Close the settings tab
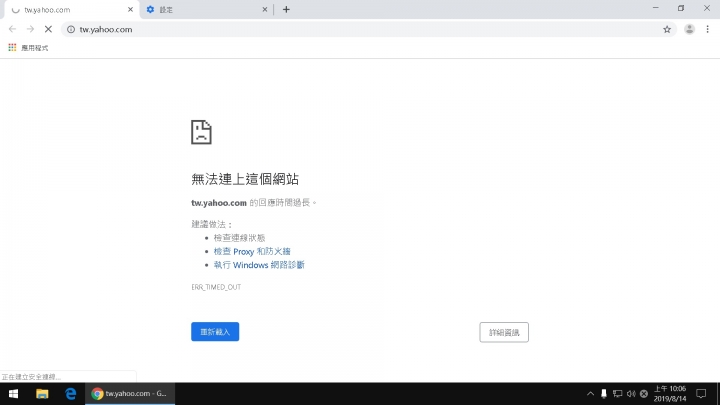Screen dimensions: 720x405 point(264,9)
